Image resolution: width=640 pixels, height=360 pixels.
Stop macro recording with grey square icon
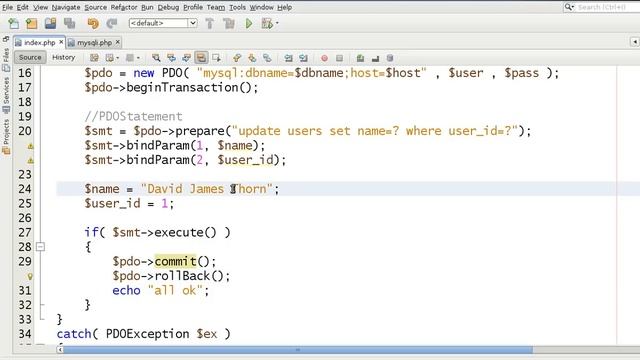click(x=339, y=58)
